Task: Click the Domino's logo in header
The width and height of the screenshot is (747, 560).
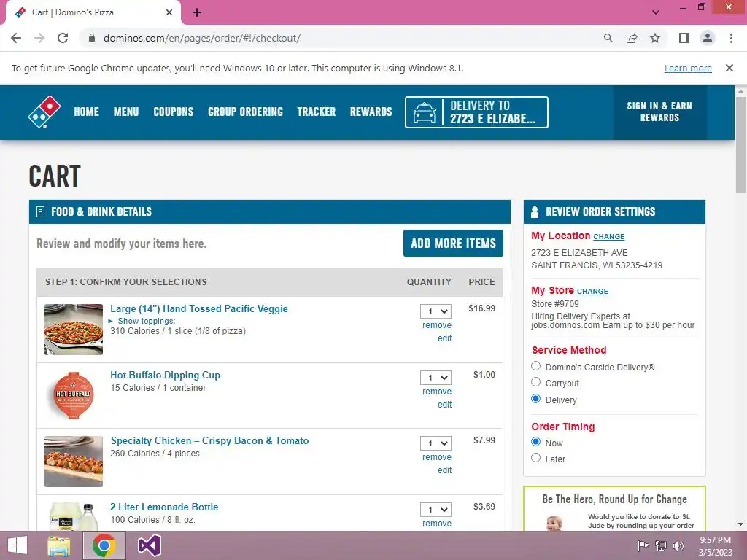Action: (x=44, y=112)
